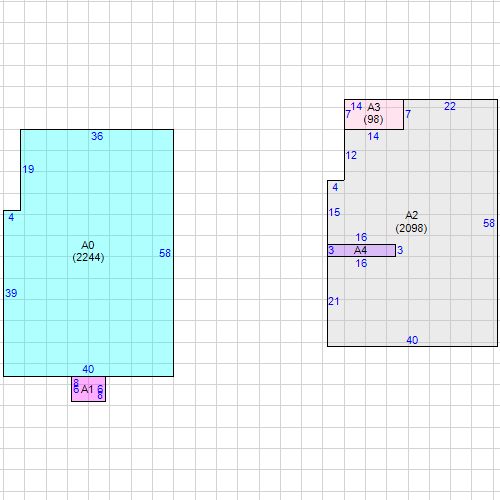Click the (98) area value of A3
Screen dimensions: 500x500
(x=373, y=119)
